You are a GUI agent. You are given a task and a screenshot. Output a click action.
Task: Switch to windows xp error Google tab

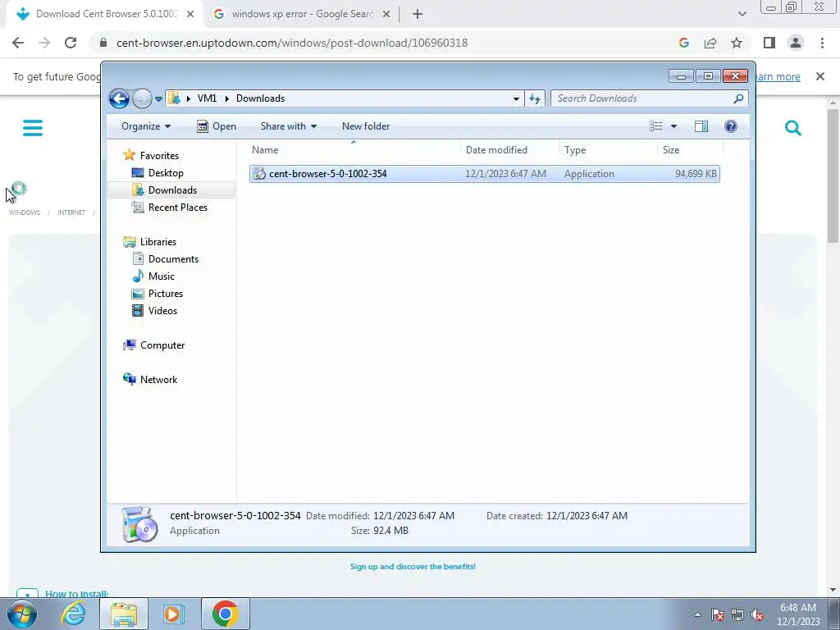(x=302, y=14)
